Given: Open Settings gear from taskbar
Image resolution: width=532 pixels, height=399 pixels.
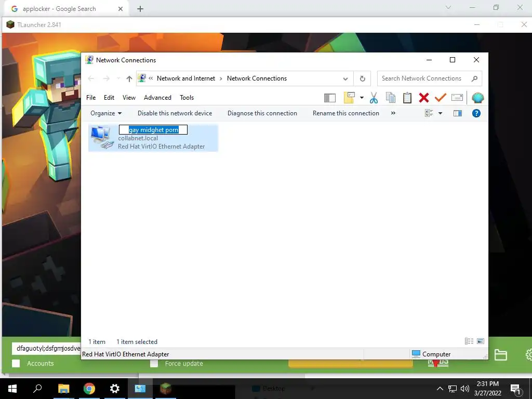Looking at the screenshot, I should [115, 389].
